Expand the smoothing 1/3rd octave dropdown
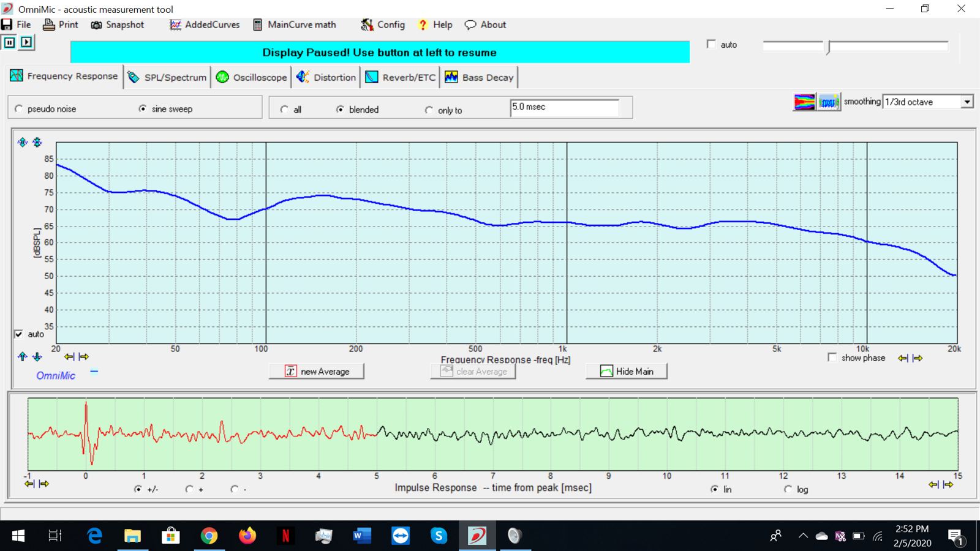Image resolution: width=980 pixels, height=551 pixels. [x=967, y=102]
